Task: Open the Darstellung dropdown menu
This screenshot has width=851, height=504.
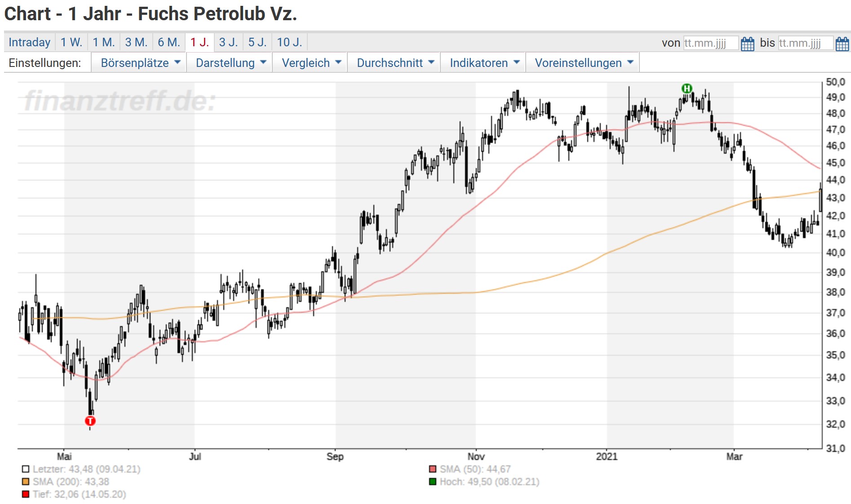Action: [x=230, y=62]
